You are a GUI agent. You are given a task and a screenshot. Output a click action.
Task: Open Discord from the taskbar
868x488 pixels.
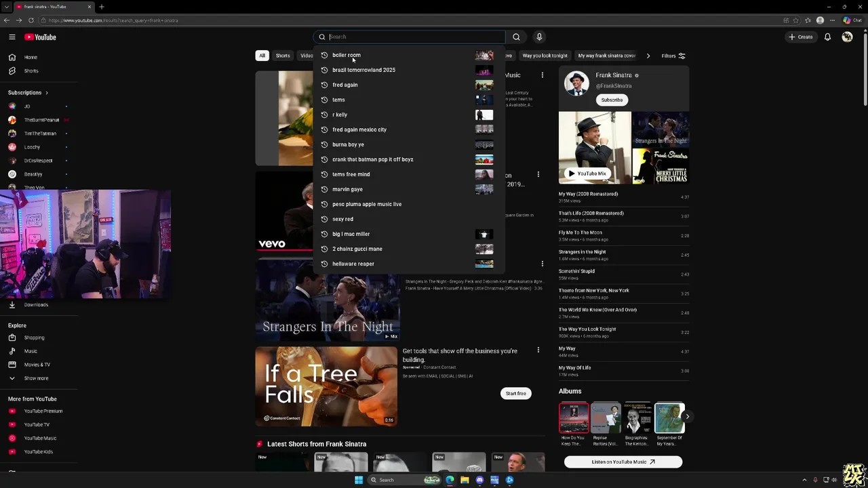(x=479, y=480)
